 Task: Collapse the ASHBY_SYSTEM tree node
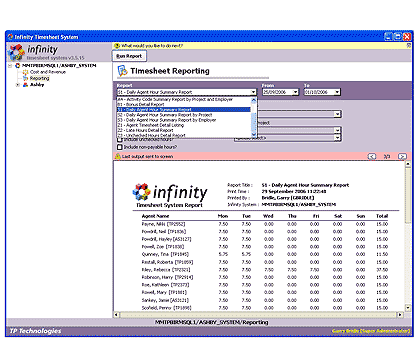click(10, 66)
